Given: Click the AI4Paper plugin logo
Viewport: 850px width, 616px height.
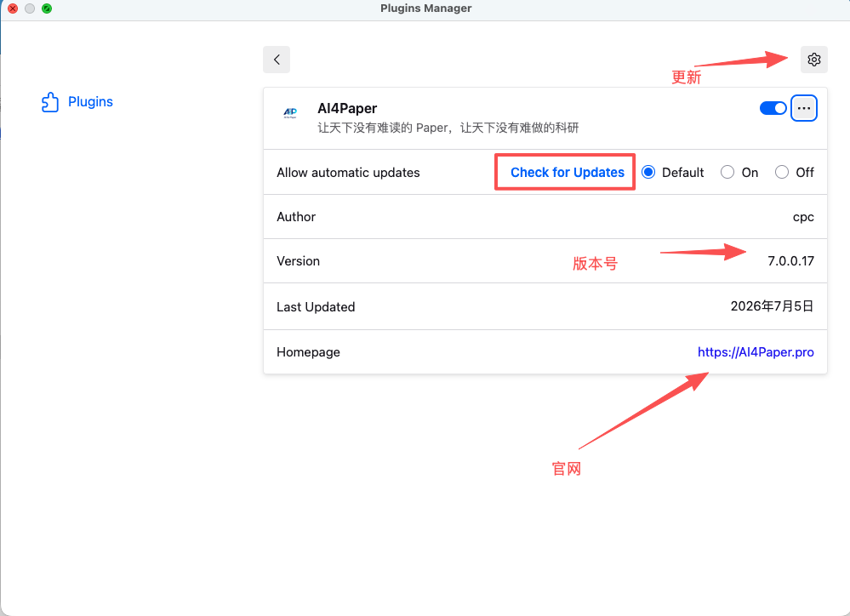Looking at the screenshot, I should 290,113.
